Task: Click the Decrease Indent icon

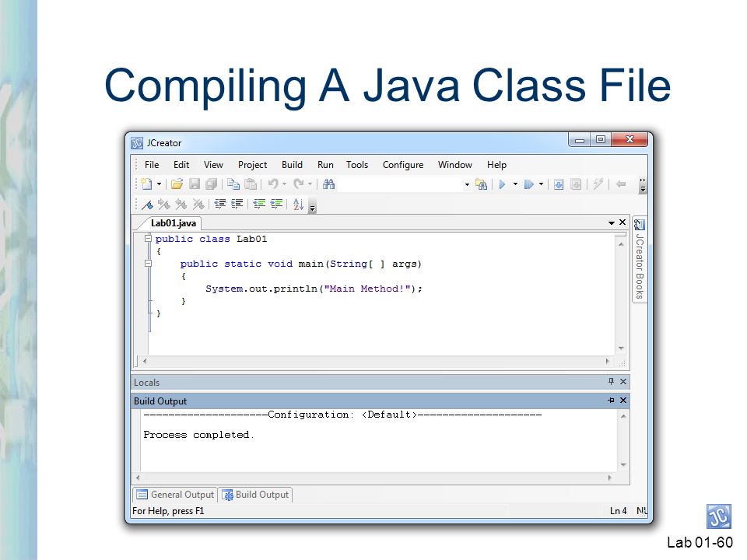Action: tap(220, 205)
